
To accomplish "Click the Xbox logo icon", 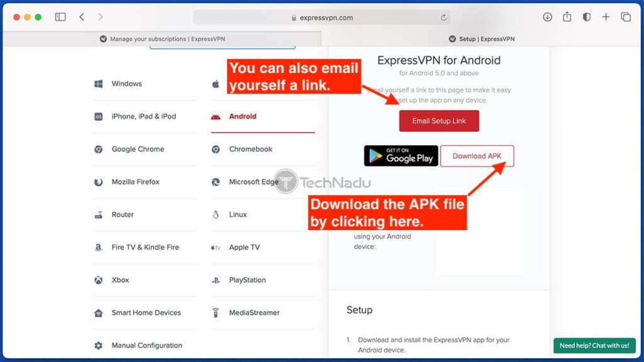I will [99, 280].
